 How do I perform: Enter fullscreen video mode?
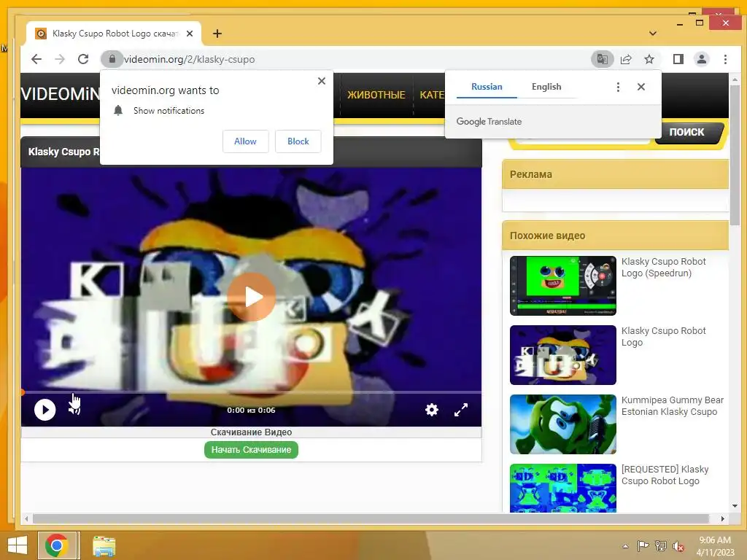(x=461, y=410)
